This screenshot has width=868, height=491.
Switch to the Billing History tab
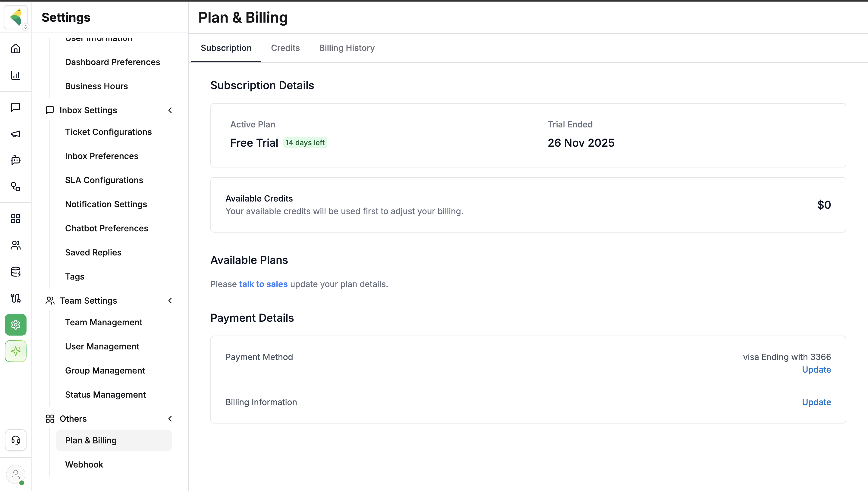347,48
